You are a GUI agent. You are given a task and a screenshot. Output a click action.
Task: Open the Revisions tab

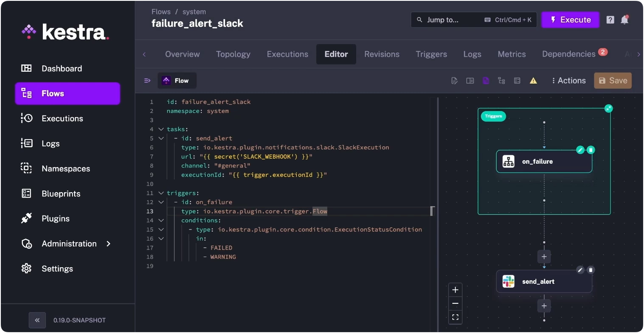[x=381, y=54]
